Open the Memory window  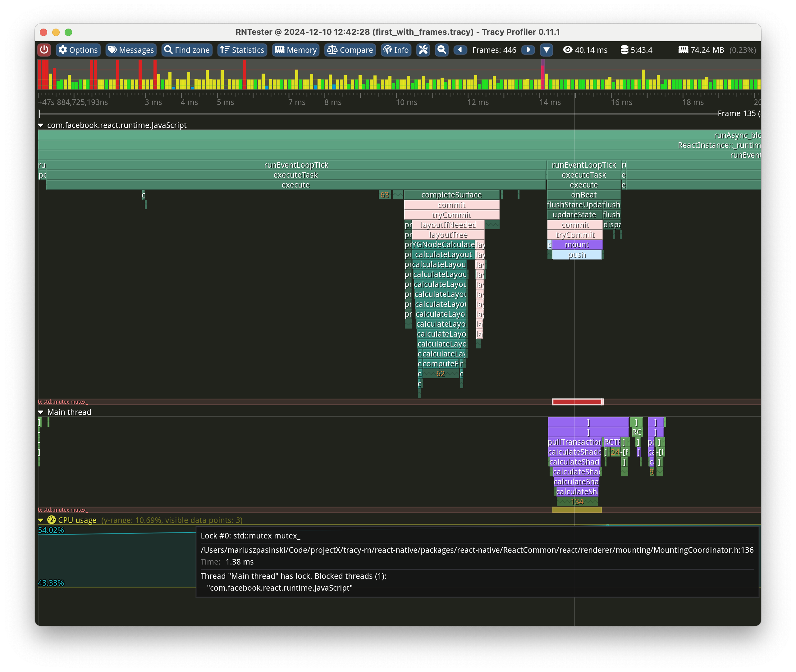[296, 50]
